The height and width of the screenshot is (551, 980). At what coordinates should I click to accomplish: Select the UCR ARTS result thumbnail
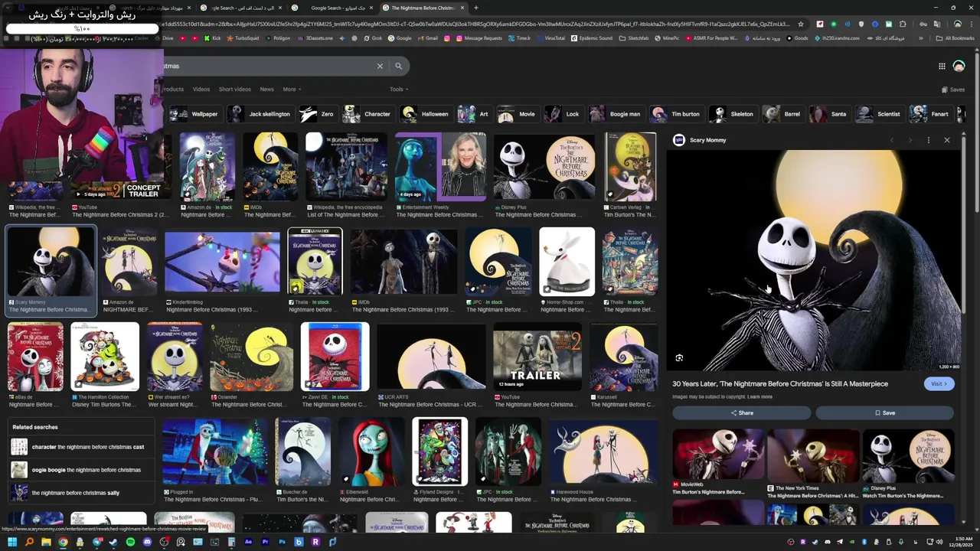pyautogui.click(x=431, y=357)
